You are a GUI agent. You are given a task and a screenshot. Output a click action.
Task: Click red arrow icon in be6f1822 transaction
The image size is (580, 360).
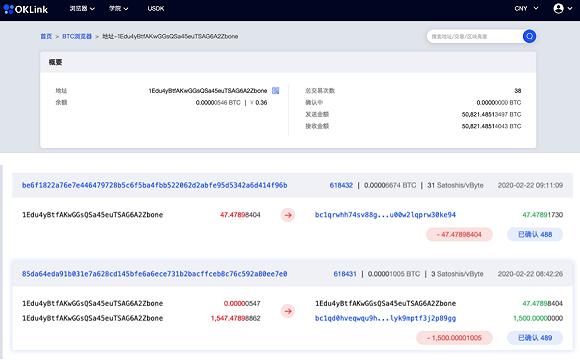[x=288, y=215]
